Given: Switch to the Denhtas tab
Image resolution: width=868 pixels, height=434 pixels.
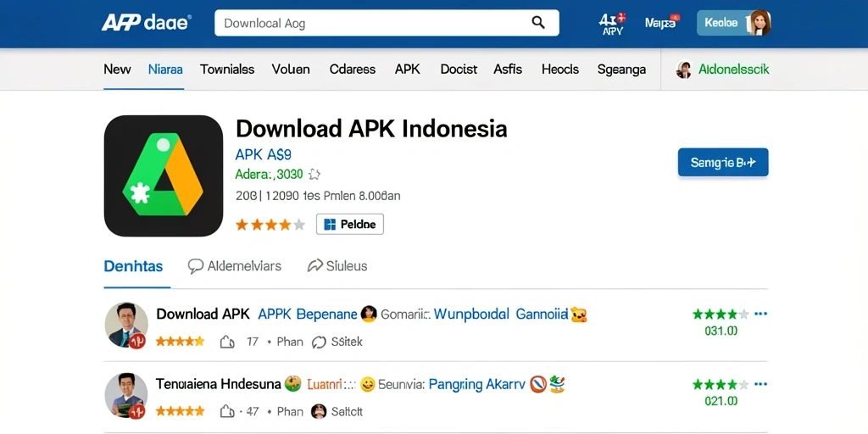Looking at the screenshot, I should [x=133, y=266].
